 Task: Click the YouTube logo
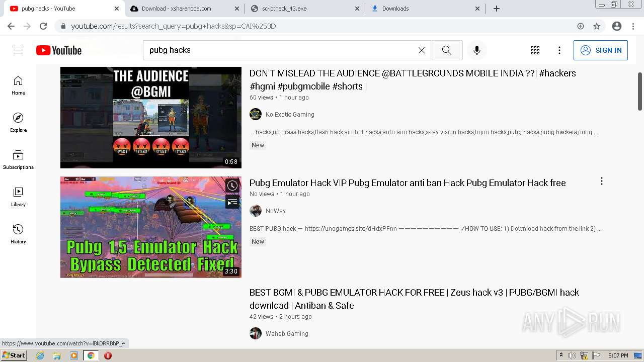click(x=59, y=50)
